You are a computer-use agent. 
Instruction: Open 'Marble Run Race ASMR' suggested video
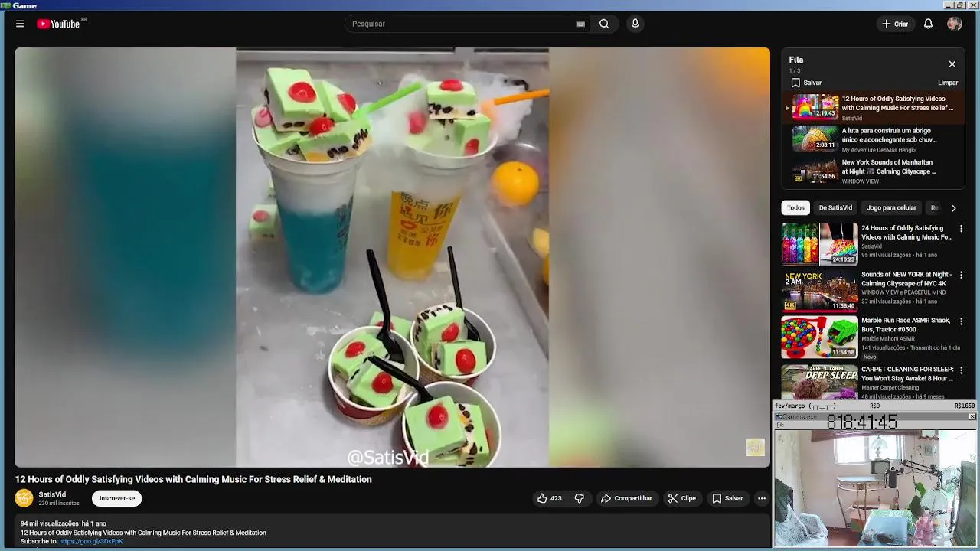(x=906, y=324)
